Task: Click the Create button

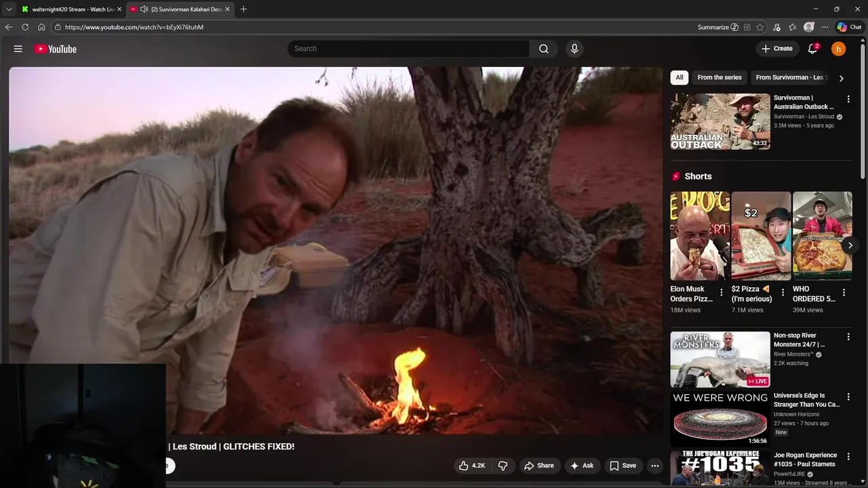Action: coord(777,49)
